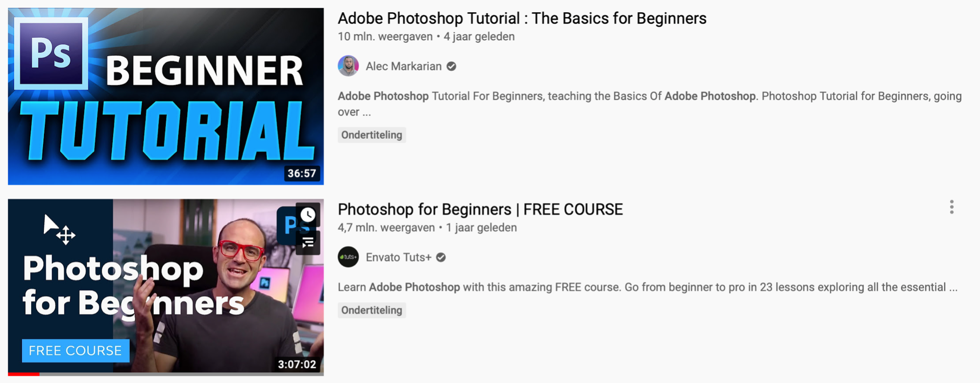Viewport: 980px width, 383px height.
Task: Click the Add to queue icon
Action: pyautogui.click(x=308, y=243)
